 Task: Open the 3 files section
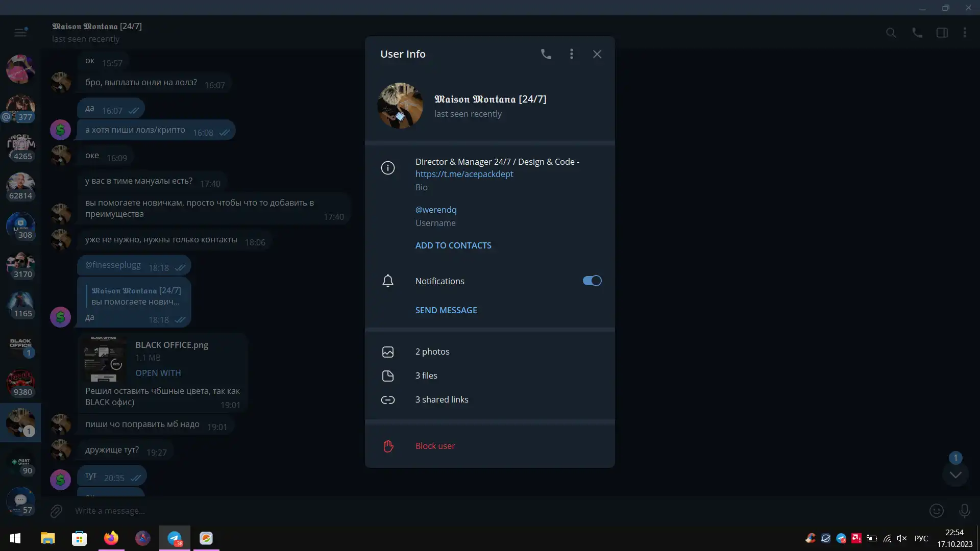[426, 375]
